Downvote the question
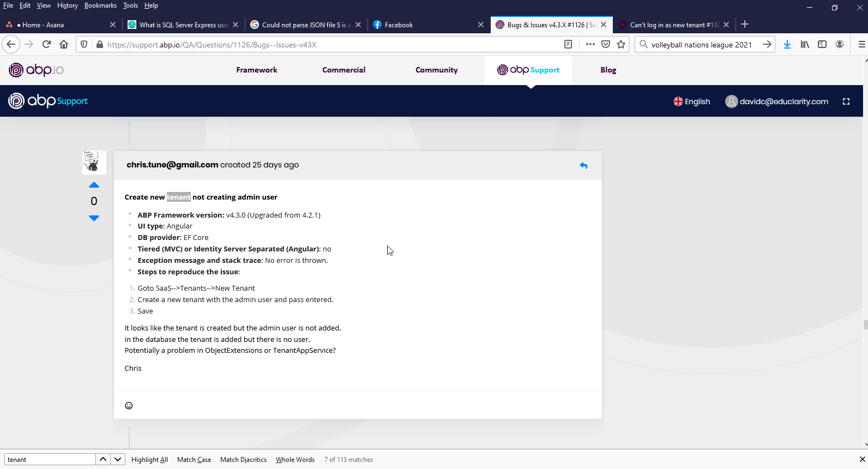868x469 pixels. (94, 218)
